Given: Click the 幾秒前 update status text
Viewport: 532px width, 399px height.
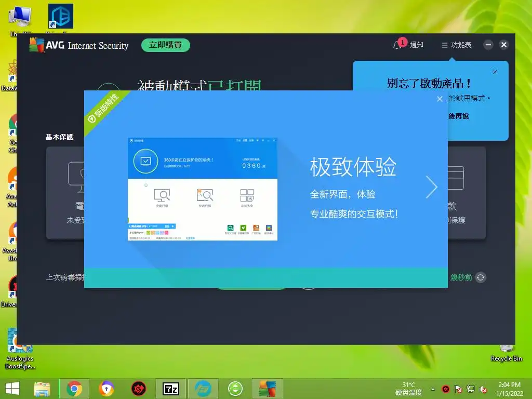Looking at the screenshot, I should click(461, 277).
